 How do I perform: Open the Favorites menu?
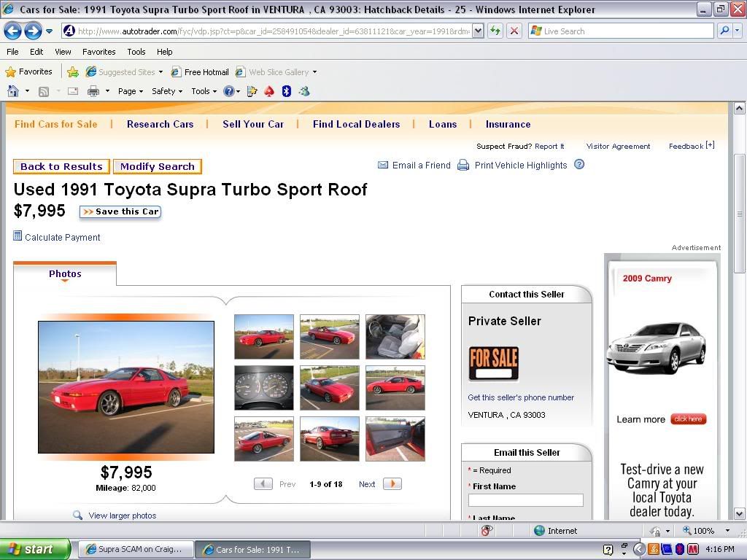(x=99, y=52)
